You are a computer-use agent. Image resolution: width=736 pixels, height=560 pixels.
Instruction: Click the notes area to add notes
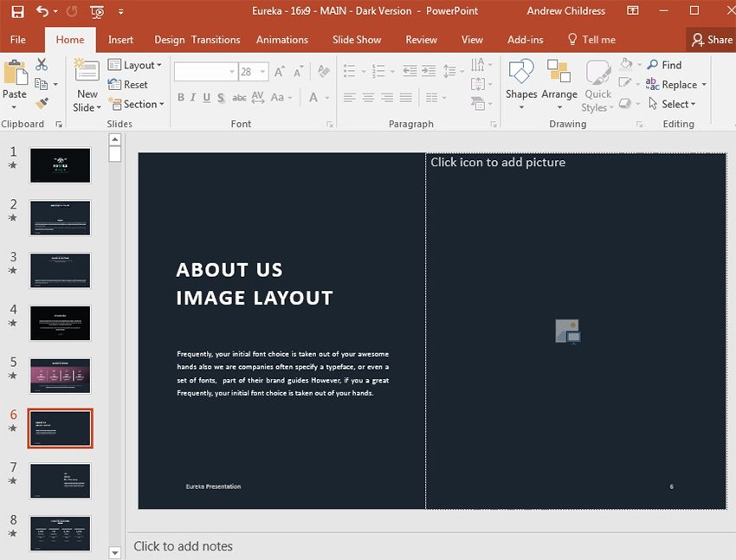[x=183, y=546]
